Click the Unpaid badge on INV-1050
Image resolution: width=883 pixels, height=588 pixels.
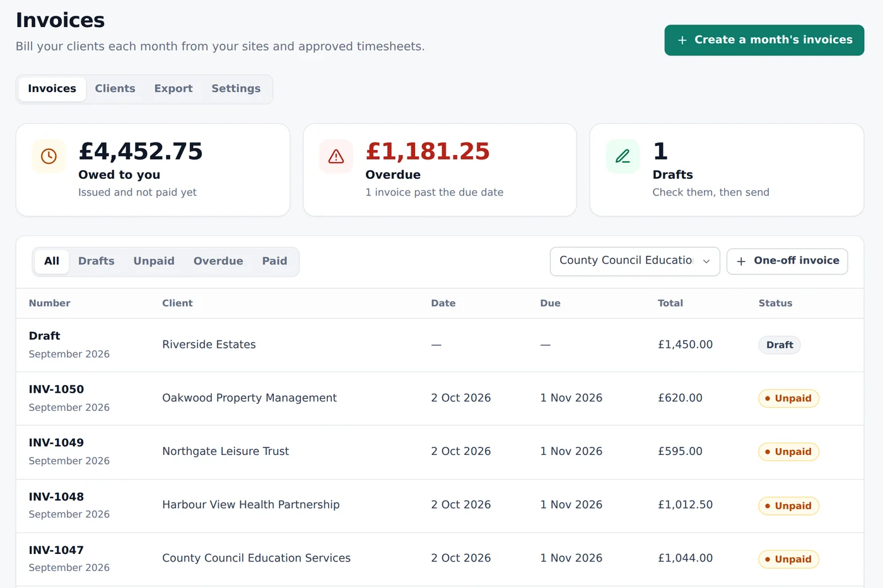point(788,398)
